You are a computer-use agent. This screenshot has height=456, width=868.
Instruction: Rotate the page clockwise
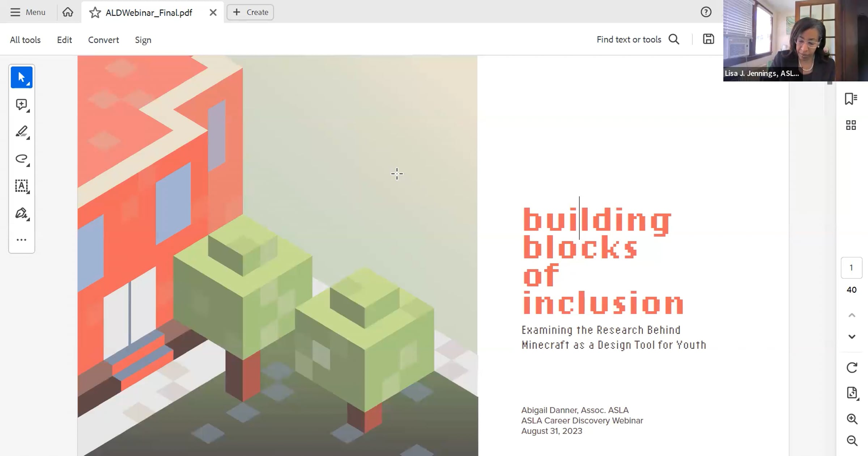(x=852, y=368)
